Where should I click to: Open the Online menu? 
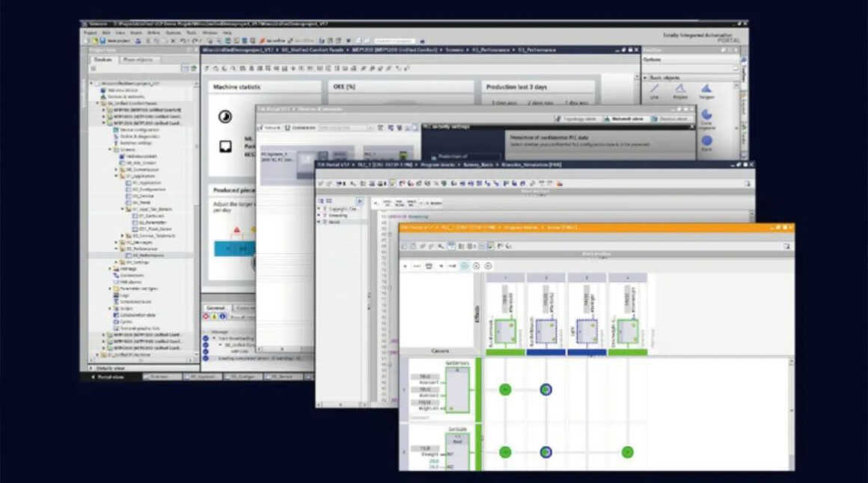click(153, 33)
